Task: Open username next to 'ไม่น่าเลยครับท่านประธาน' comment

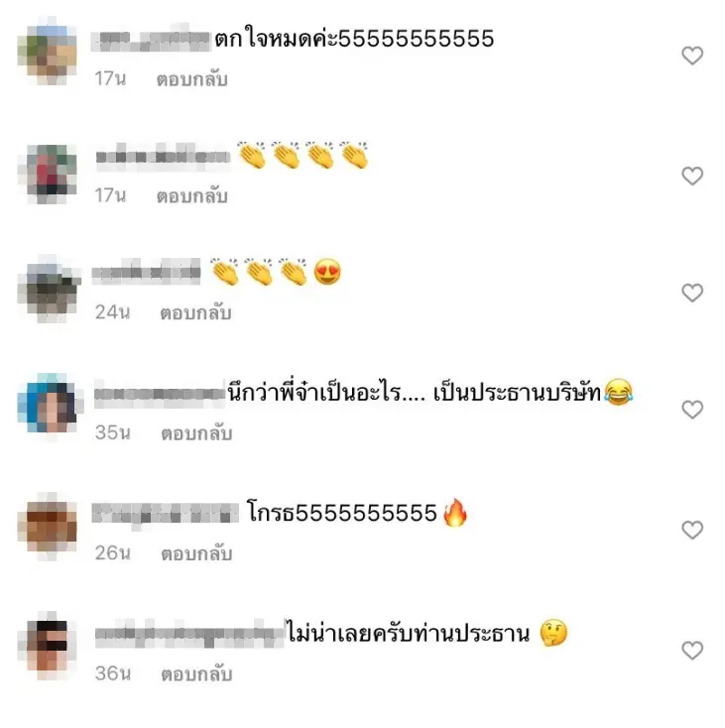Action: (189, 634)
